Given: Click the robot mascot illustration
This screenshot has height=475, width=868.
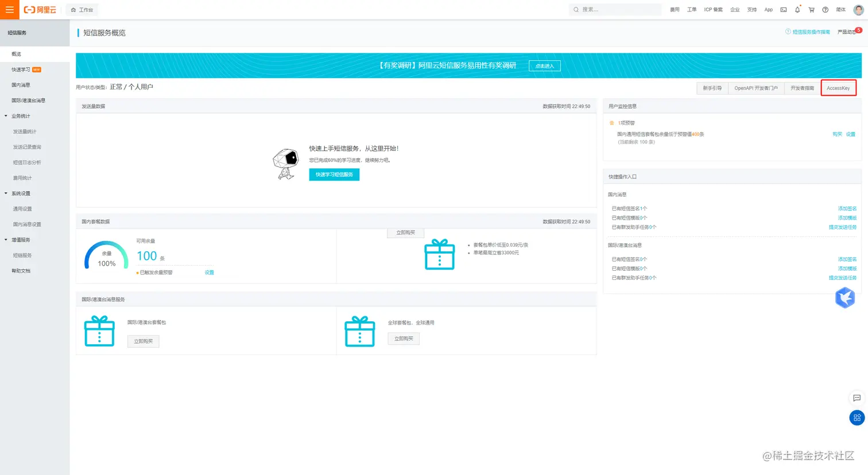Looking at the screenshot, I should 286,164.
